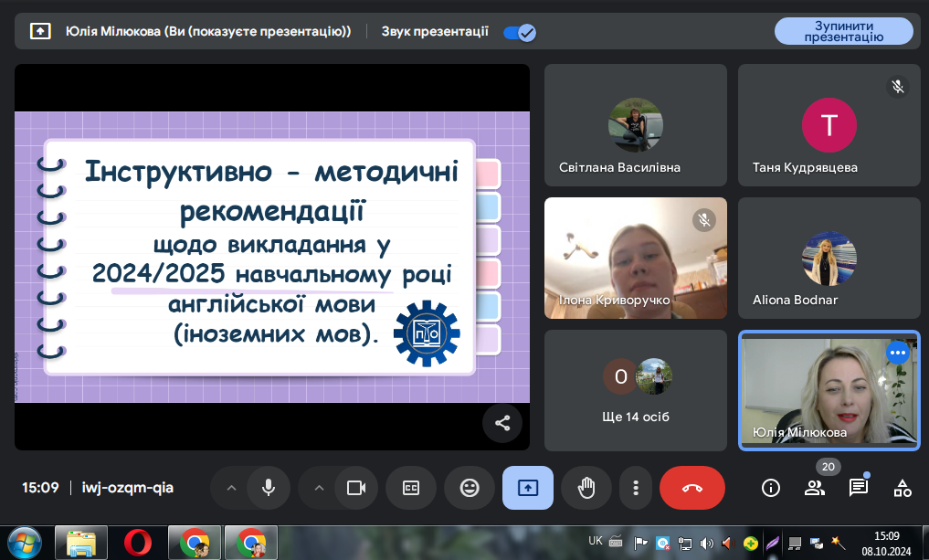Expand the microphone audio settings chevron
This screenshot has height=560, width=929.
pos(232,488)
